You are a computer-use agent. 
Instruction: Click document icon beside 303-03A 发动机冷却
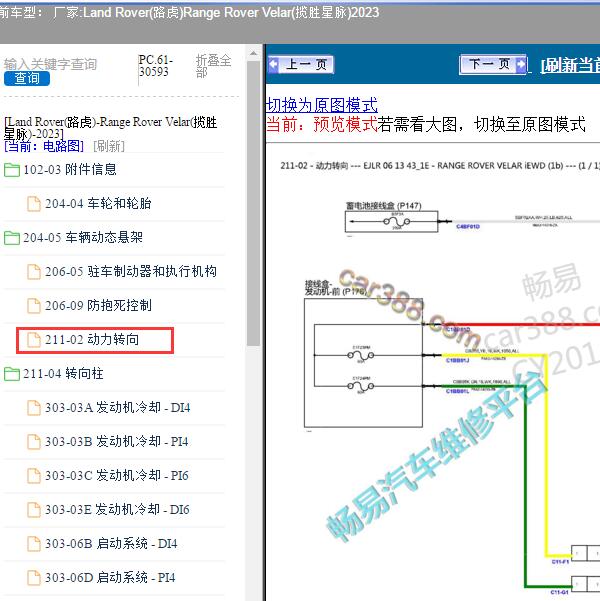(34, 408)
